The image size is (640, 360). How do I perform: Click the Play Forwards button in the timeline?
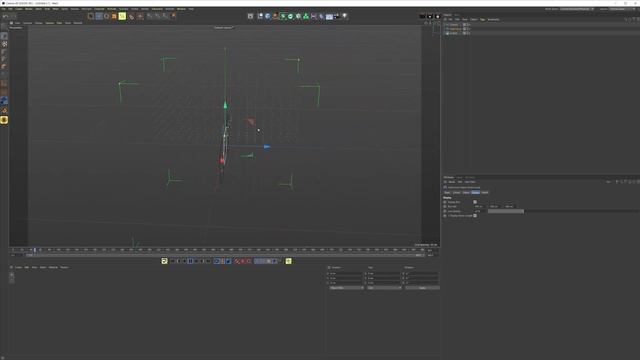tap(190, 261)
